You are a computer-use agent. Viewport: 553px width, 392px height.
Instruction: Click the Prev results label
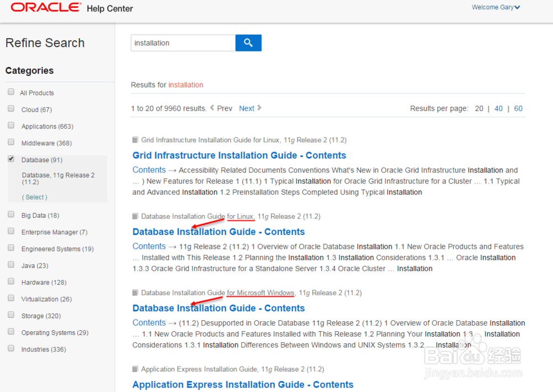(225, 108)
